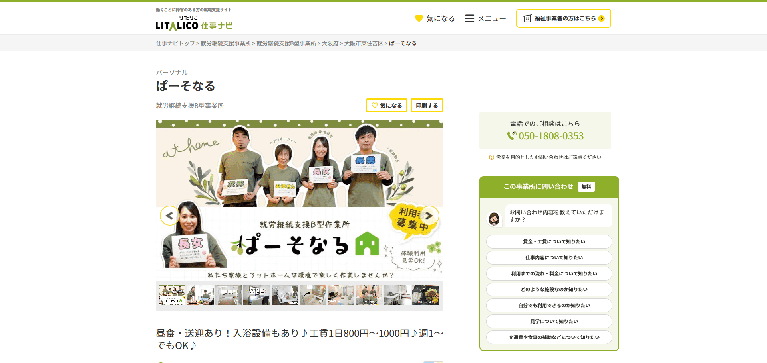The height and width of the screenshot is (363, 767).
Task: Click the 福祉事業者の方はこちら button
Action: pos(564,19)
